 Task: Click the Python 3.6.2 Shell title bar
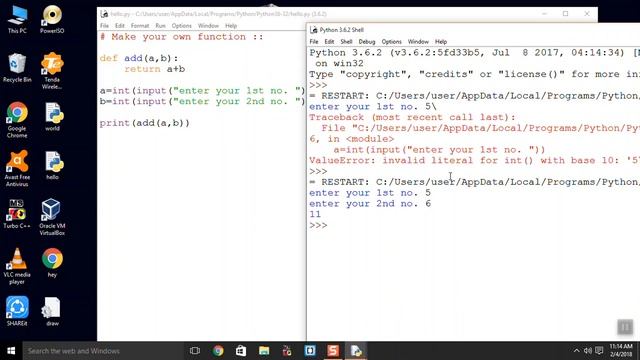tap(473, 30)
